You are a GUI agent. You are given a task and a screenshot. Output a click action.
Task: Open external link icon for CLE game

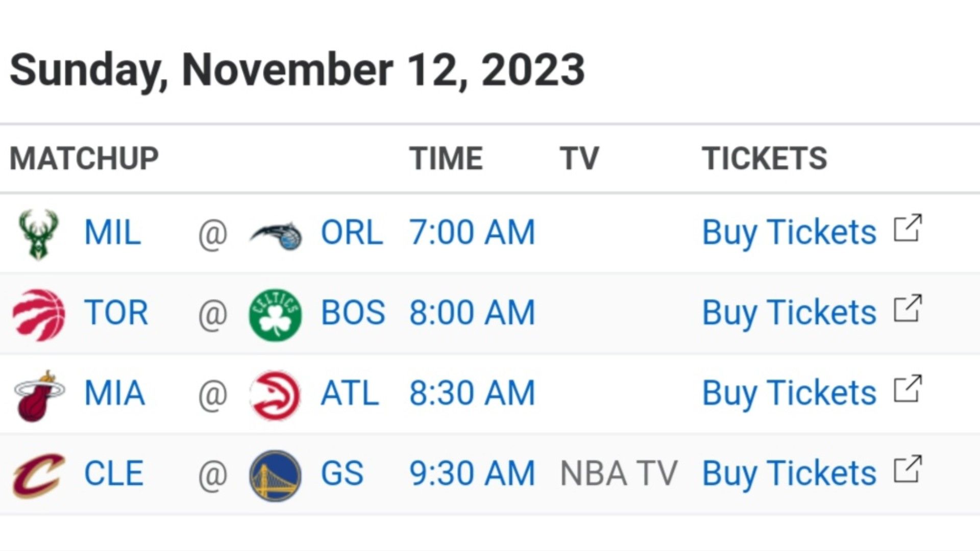tap(908, 469)
